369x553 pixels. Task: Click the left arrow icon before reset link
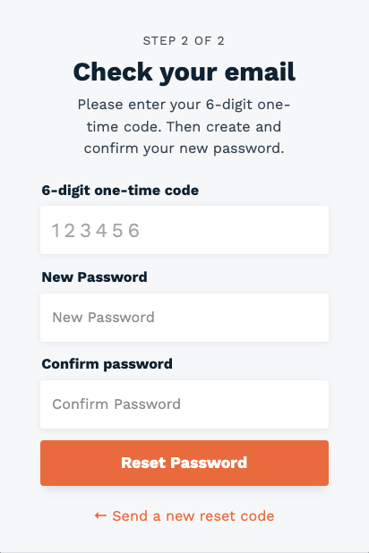[x=101, y=516]
